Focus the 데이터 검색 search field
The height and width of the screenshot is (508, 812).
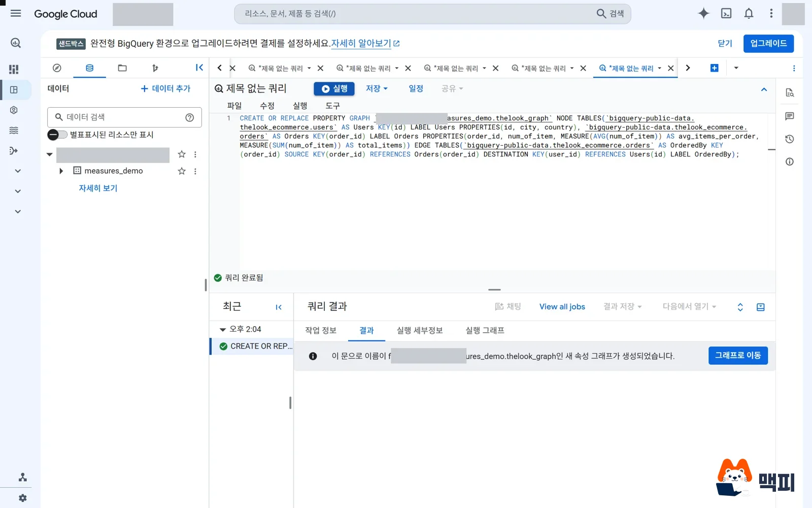coord(124,117)
